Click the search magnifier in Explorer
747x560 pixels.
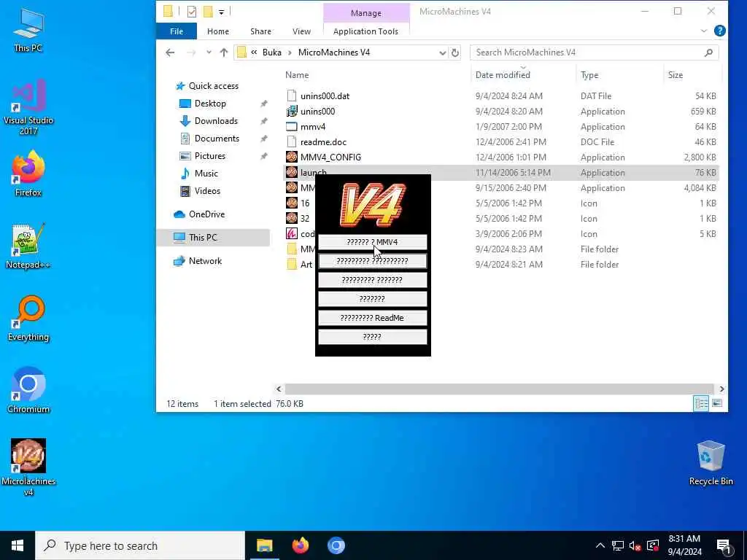pyautogui.click(x=708, y=52)
